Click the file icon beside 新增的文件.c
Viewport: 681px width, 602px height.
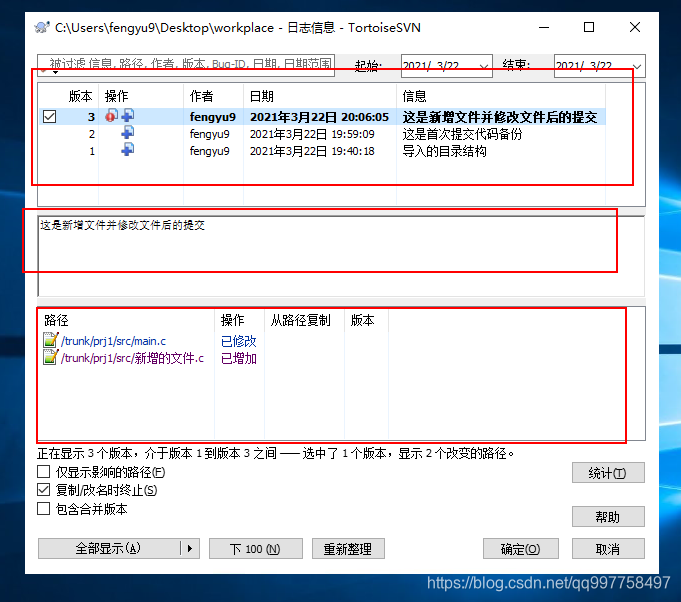tap(51, 357)
